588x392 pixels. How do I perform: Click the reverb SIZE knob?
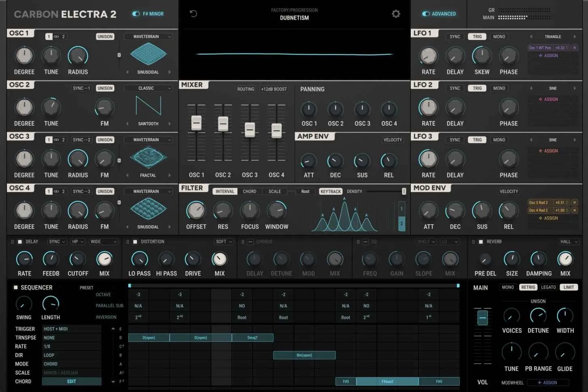coord(512,259)
